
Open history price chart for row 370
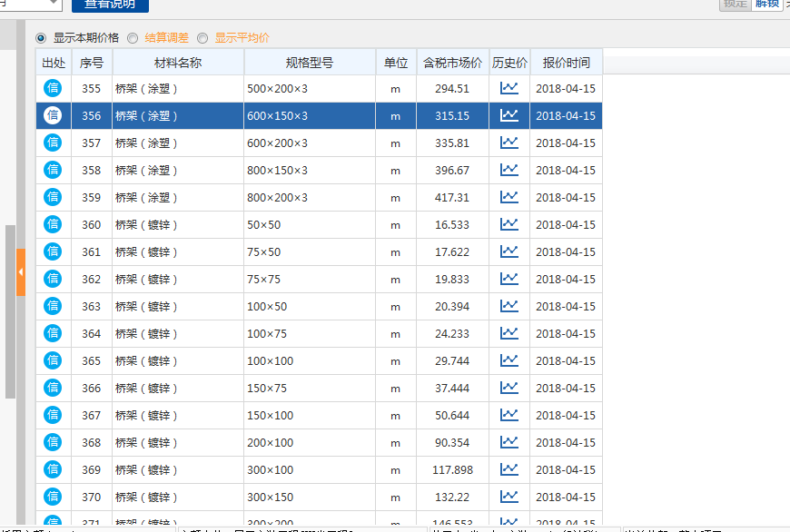(x=509, y=497)
